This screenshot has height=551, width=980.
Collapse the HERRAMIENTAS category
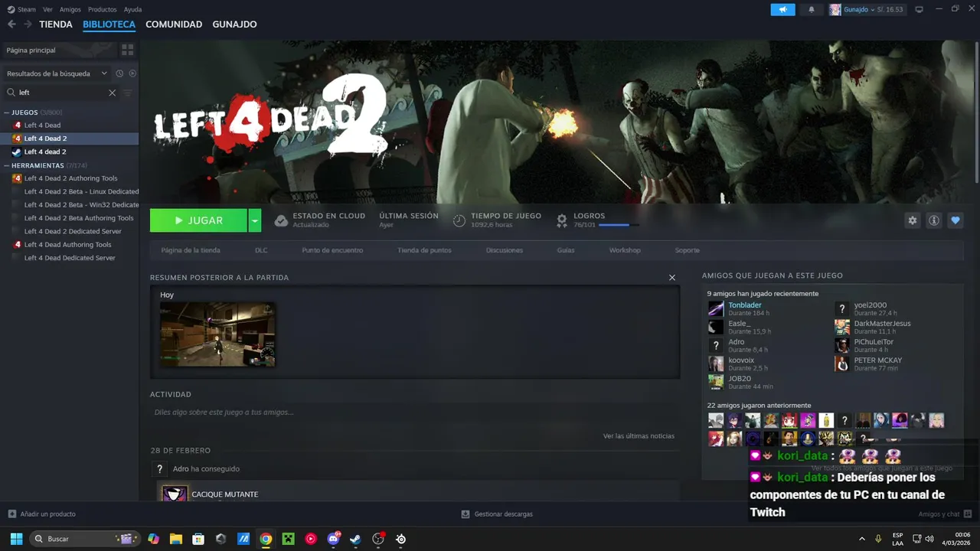tap(7, 165)
